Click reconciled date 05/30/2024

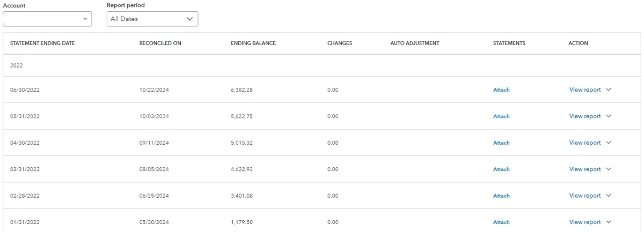pyautogui.click(x=154, y=222)
